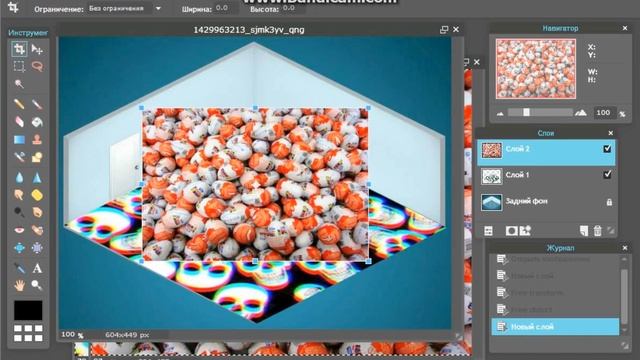Choose the yellow Sponge tool
The width and height of the screenshot is (640, 360).
point(37,195)
